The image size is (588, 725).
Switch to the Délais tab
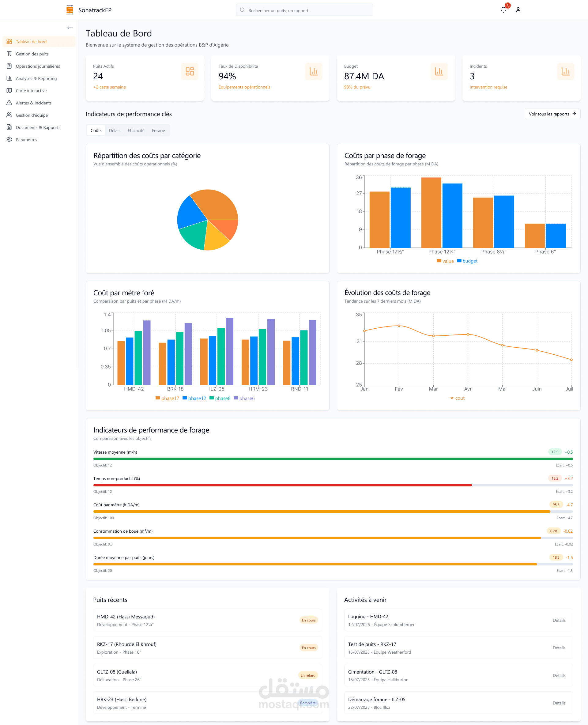coord(115,130)
